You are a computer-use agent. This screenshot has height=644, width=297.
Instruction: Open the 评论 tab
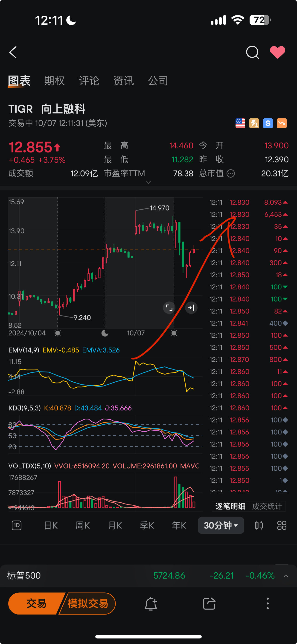[x=89, y=81]
